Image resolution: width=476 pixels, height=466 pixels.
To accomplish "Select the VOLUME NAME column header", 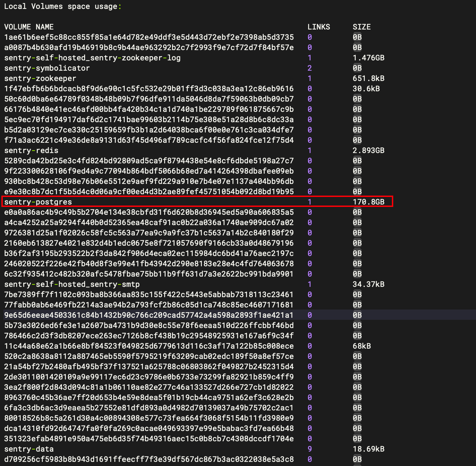I will click(29, 27).
